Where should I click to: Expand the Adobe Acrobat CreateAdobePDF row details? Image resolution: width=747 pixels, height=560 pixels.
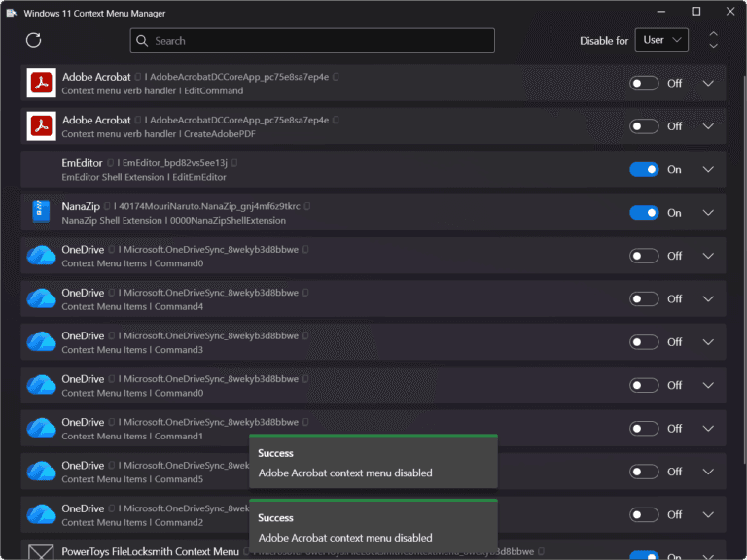(x=708, y=126)
